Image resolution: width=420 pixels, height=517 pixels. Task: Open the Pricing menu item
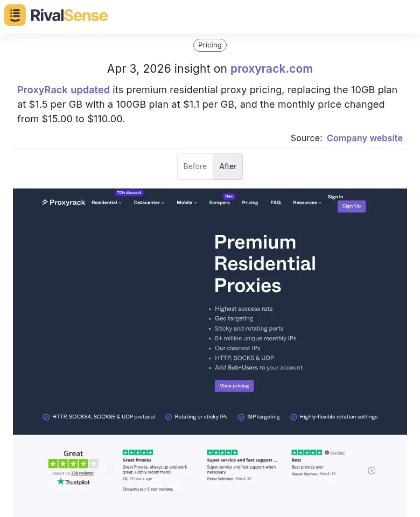(x=250, y=202)
